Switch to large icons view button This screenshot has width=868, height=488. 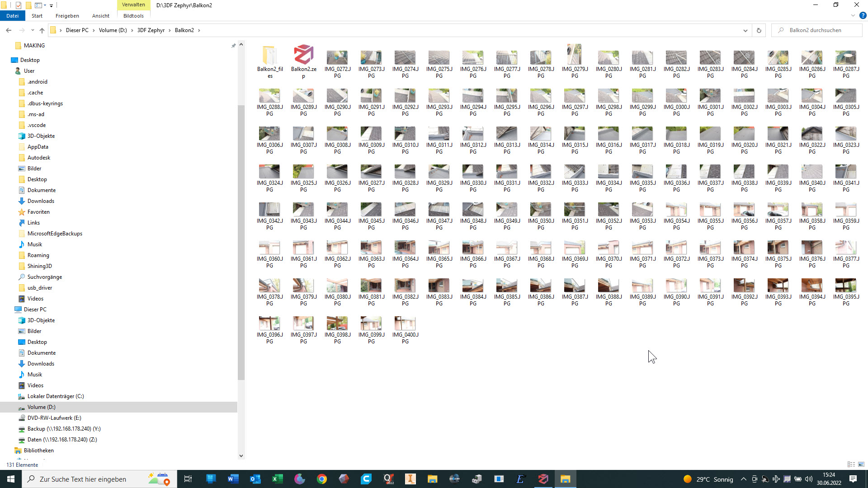[861, 465]
